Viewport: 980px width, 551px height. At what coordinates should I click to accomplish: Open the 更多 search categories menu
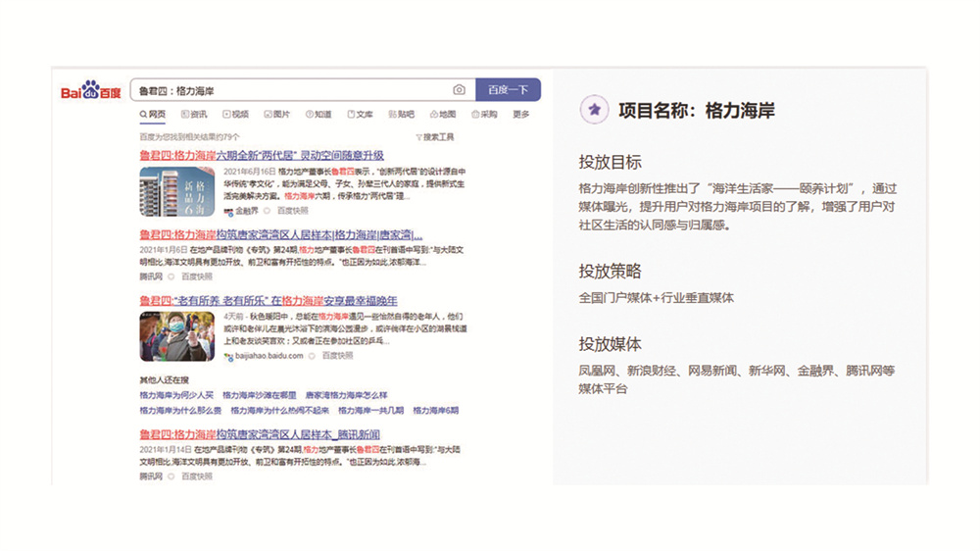(520, 115)
